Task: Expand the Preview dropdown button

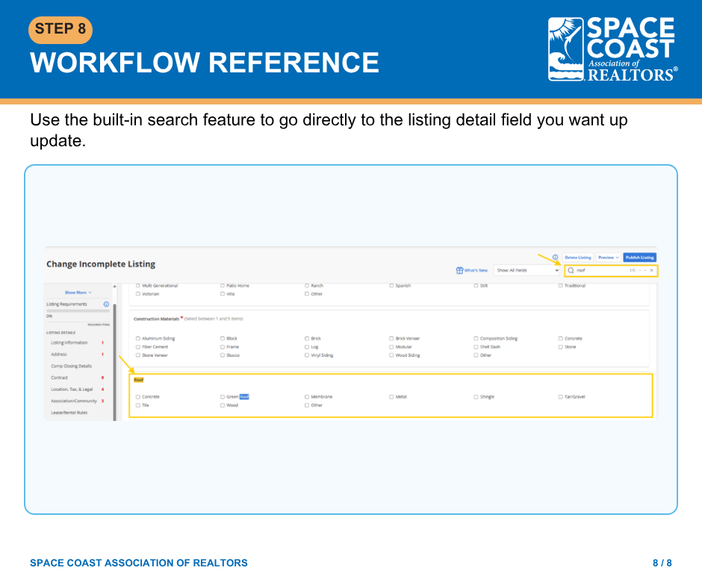Action: coord(609,257)
